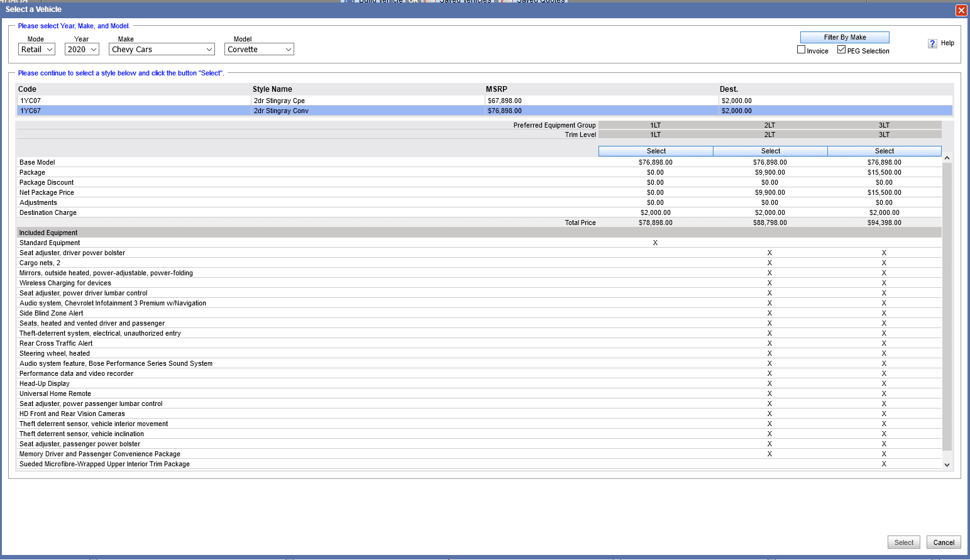Click the Net Package Price row label
This screenshot has height=560, width=970.
tap(47, 192)
